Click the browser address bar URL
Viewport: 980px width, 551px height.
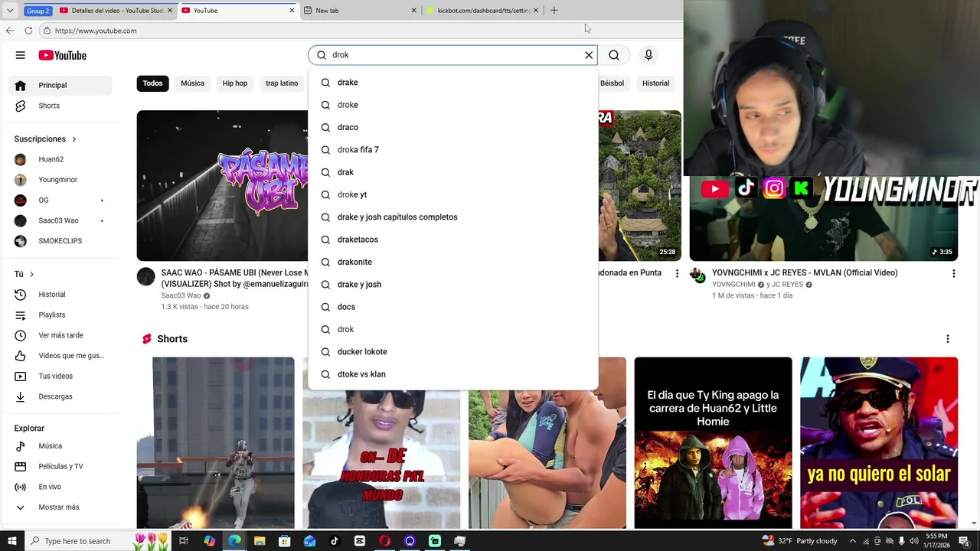point(96,31)
